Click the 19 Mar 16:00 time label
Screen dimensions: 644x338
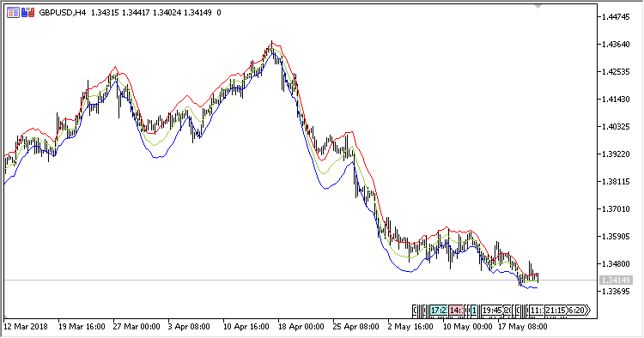(82, 327)
